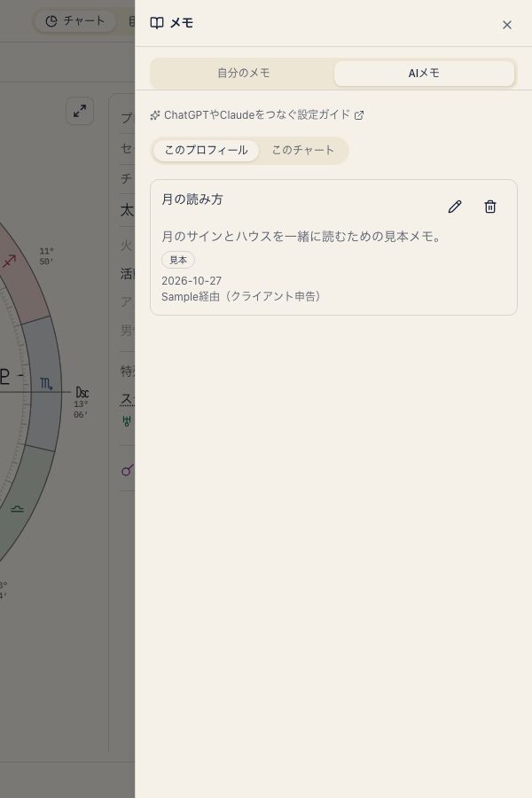Select このチャート filter
The width and height of the screenshot is (532, 798).
click(x=302, y=150)
